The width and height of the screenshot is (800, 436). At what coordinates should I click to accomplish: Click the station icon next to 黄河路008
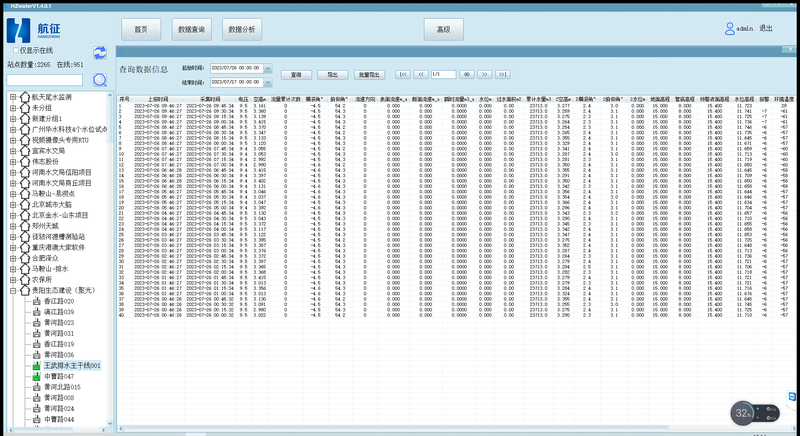coord(37,398)
